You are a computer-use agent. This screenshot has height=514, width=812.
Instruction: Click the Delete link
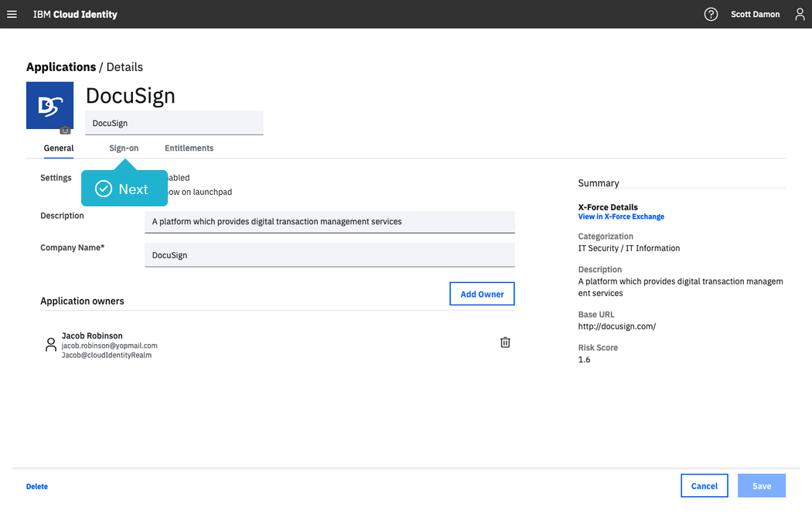37,487
